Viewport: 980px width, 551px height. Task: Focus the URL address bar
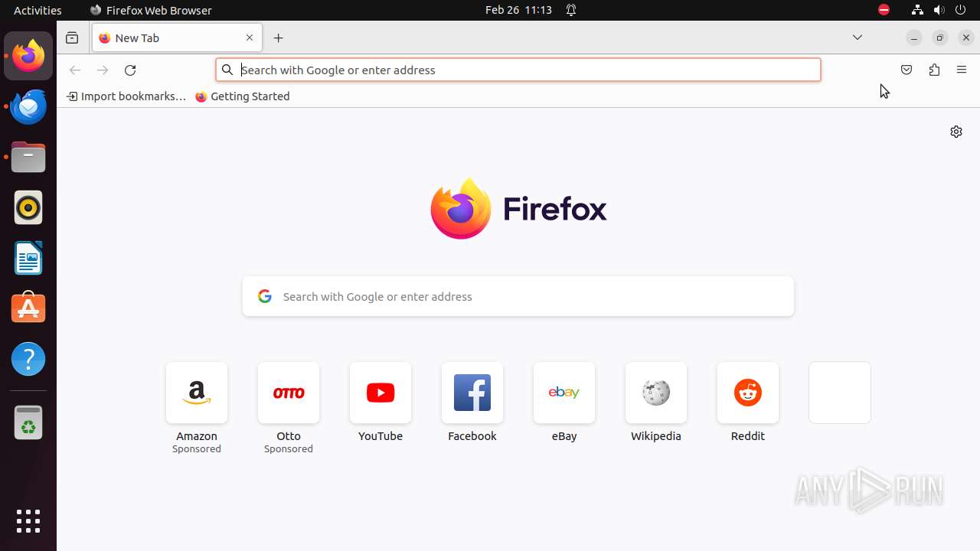pyautogui.click(x=518, y=70)
